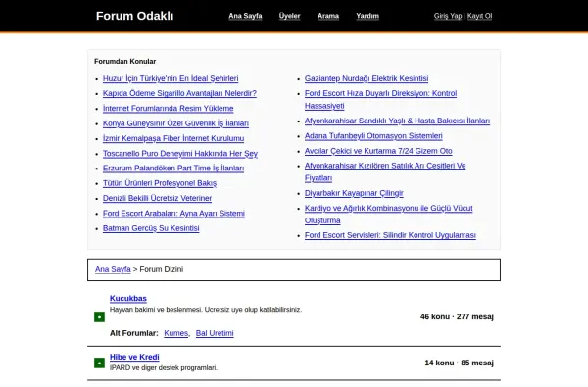
Task: Click the 'Forumdan Konular' heading
Action: coord(124,61)
